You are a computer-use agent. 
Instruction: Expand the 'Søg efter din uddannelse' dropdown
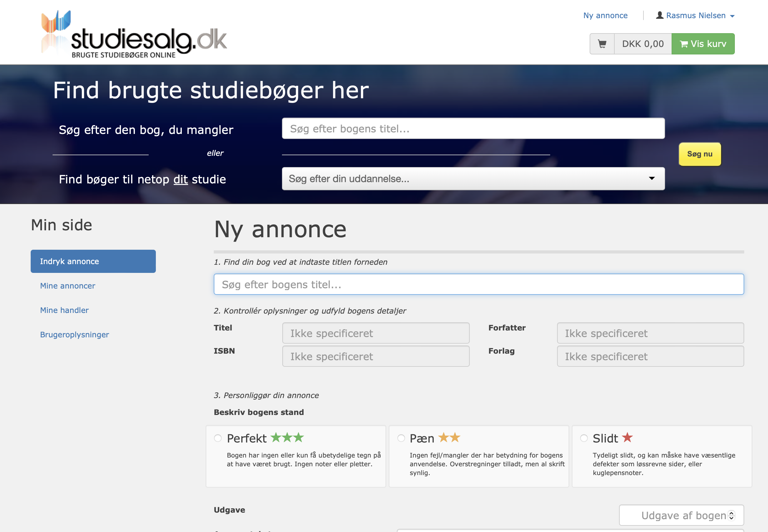[473, 179]
